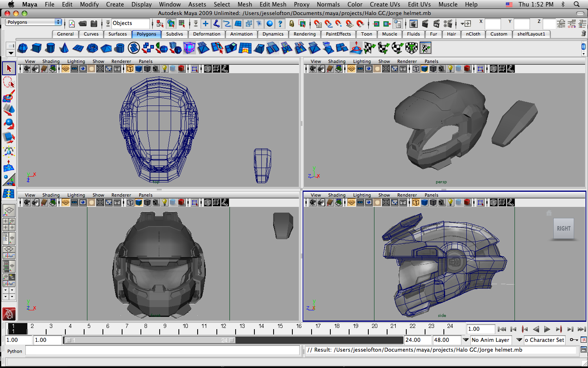Select the Universal Manipulator tool
588x368 pixels.
coord(9,152)
